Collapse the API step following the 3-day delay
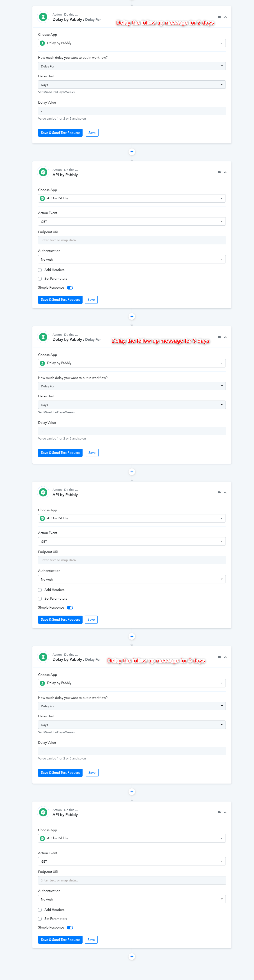This screenshot has width=254, height=980. tap(225, 492)
